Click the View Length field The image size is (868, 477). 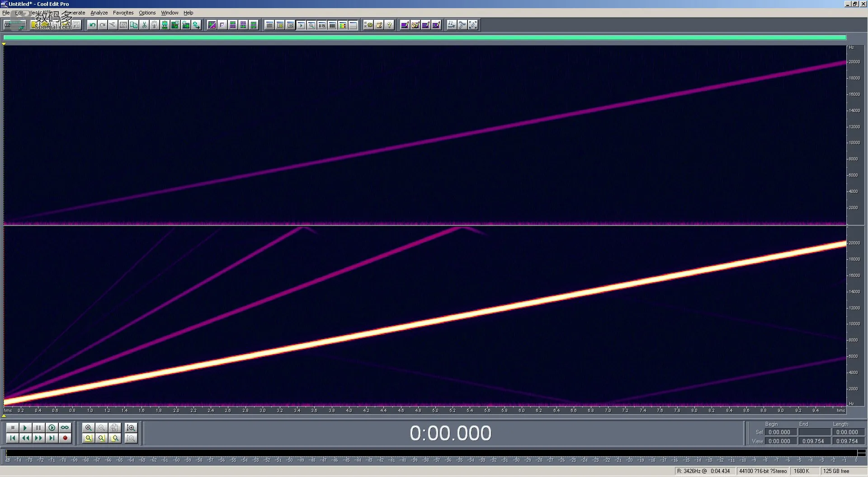[x=848, y=441]
